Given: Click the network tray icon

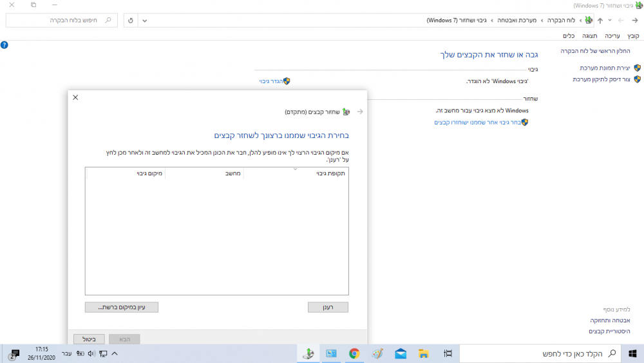Looking at the screenshot, I should coord(103,353).
